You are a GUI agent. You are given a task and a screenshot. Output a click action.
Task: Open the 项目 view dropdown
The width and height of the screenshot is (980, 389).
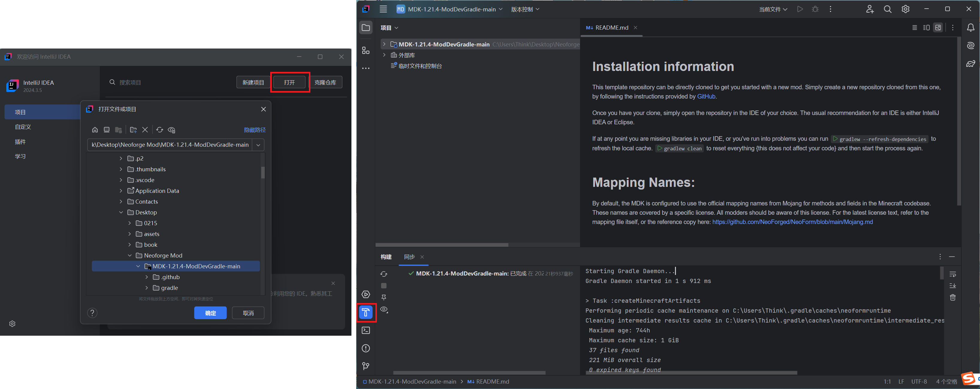pyautogui.click(x=389, y=28)
